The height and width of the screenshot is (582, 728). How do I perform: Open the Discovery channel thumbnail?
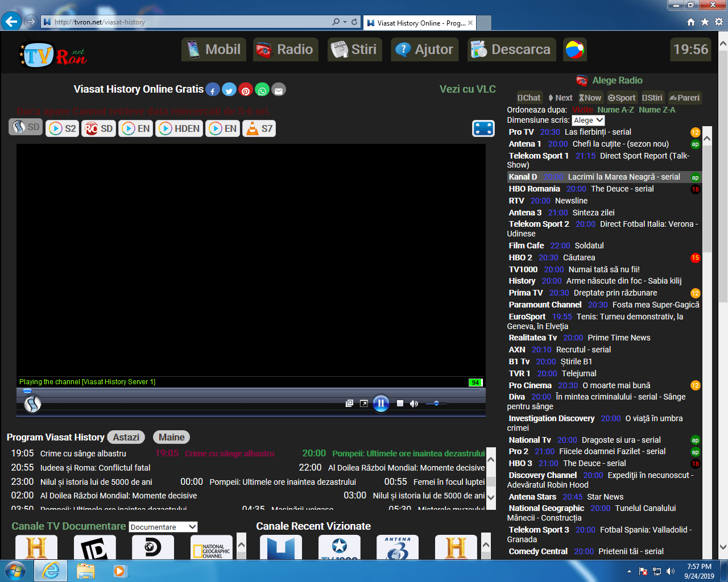pos(153,547)
